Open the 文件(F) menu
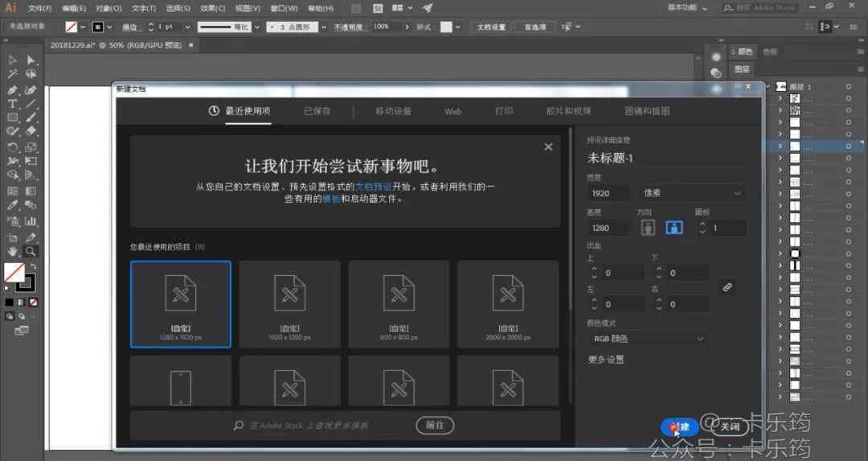The image size is (868, 461). [x=39, y=8]
